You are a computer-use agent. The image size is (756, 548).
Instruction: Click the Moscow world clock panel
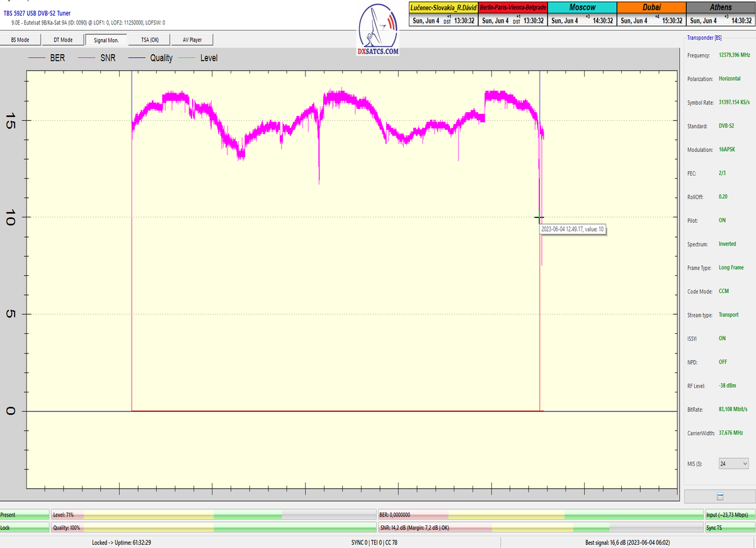[x=582, y=14]
